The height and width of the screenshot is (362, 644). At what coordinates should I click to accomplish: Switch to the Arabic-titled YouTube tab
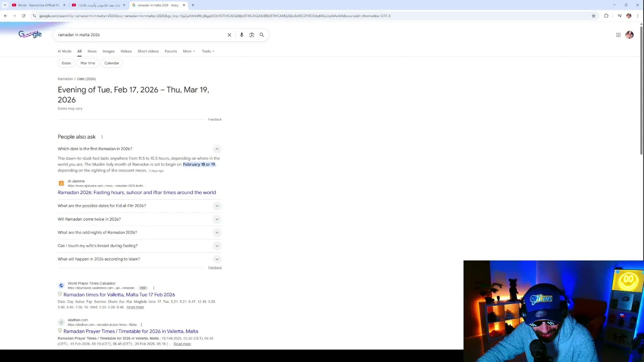99,5
